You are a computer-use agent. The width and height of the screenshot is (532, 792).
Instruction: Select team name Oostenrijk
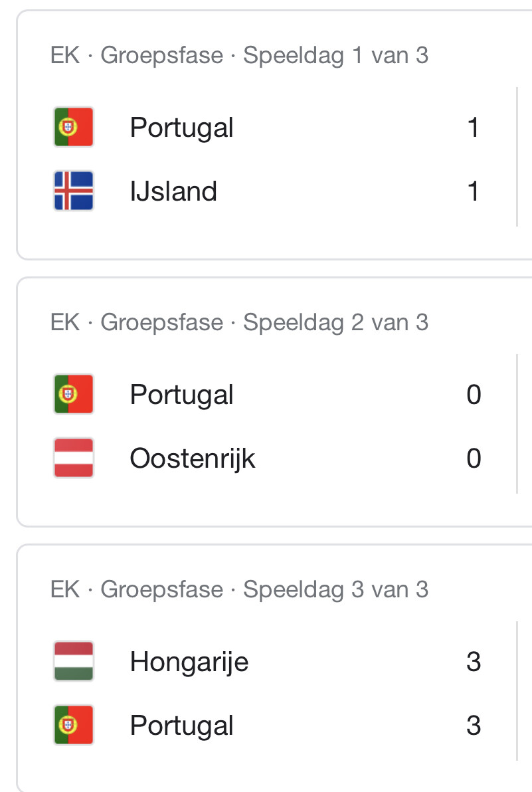193,459
